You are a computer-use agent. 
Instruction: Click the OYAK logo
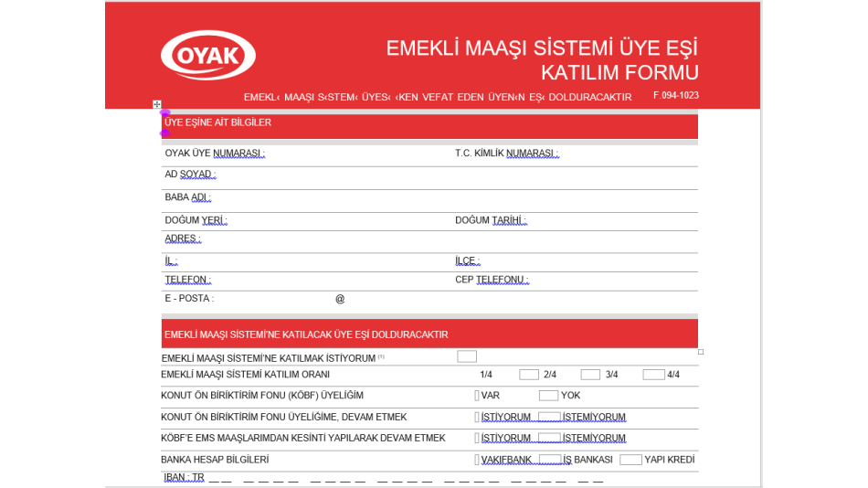[x=208, y=56]
